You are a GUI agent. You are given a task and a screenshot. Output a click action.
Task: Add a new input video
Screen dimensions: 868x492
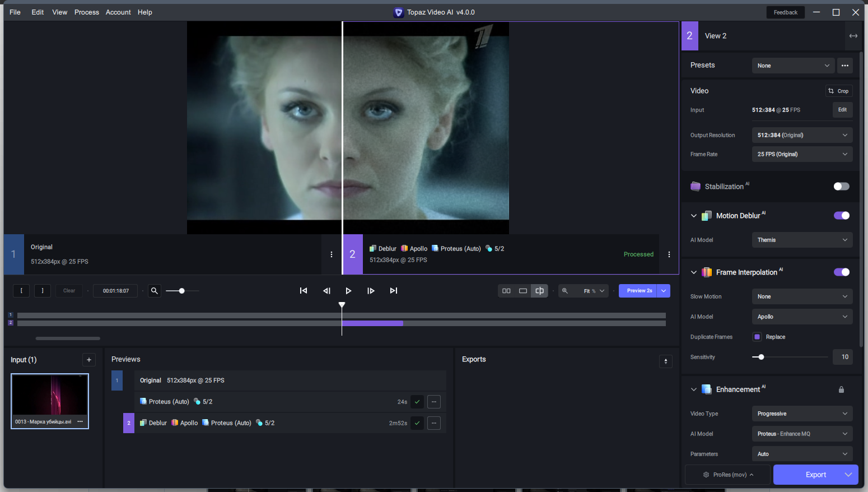click(89, 360)
